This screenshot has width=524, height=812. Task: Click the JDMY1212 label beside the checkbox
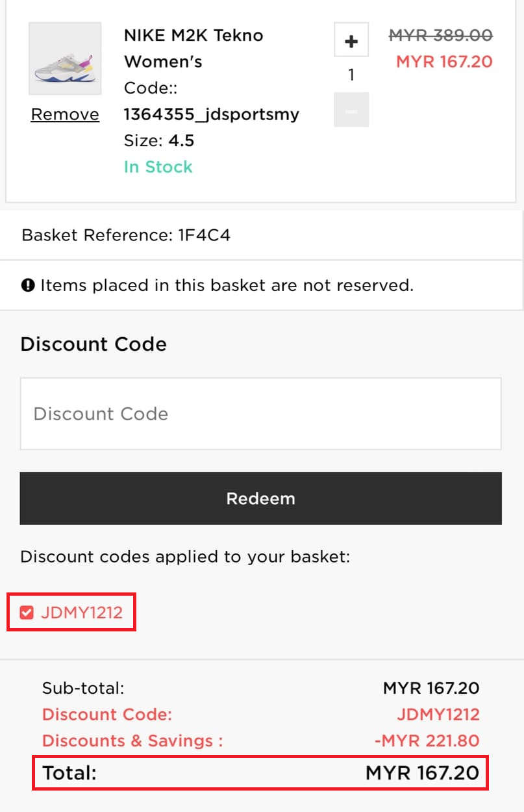[x=82, y=613]
